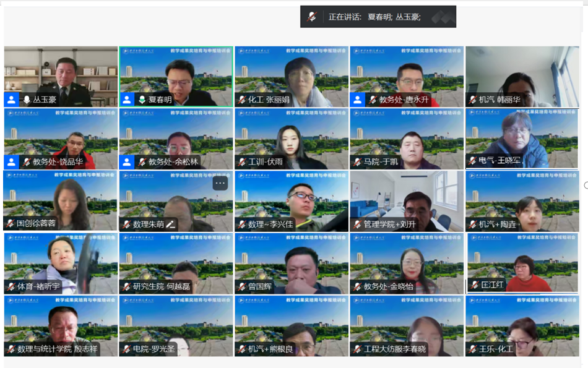Toggle the muted mic on 电院-罗光圣's tile
The height and width of the screenshot is (368, 588).
click(126, 349)
